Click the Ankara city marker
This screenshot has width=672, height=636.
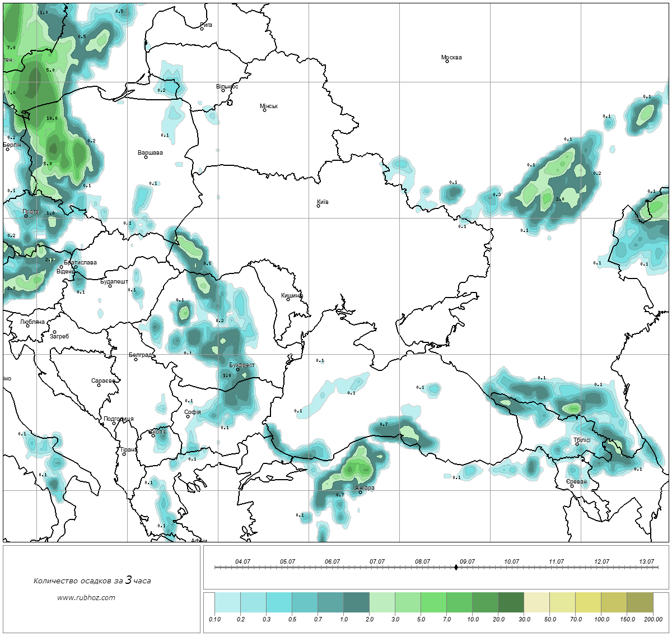tap(361, 492)
